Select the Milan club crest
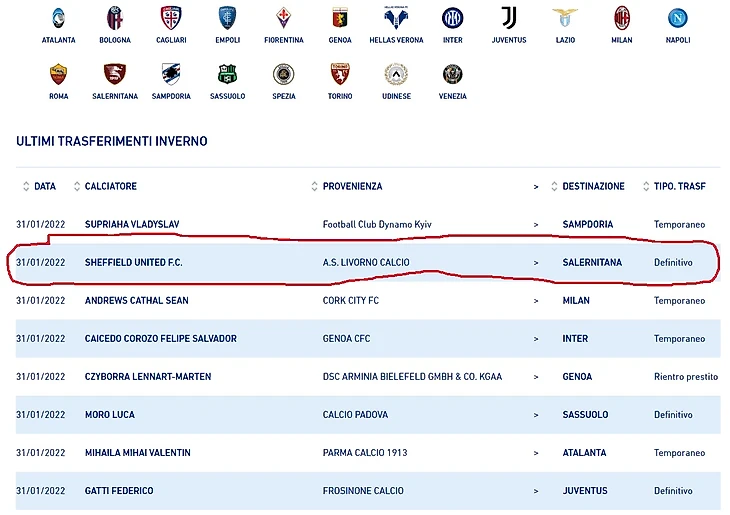Screen dimensions: 730x515 (622, 18)
